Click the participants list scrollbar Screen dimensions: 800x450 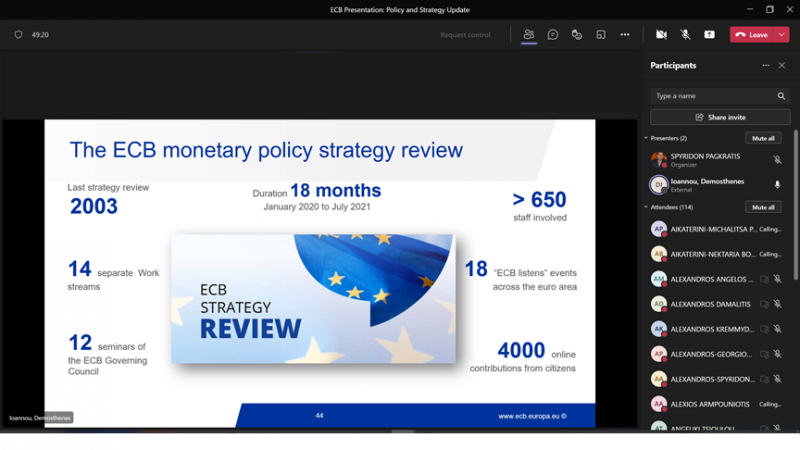click(795, 204)
